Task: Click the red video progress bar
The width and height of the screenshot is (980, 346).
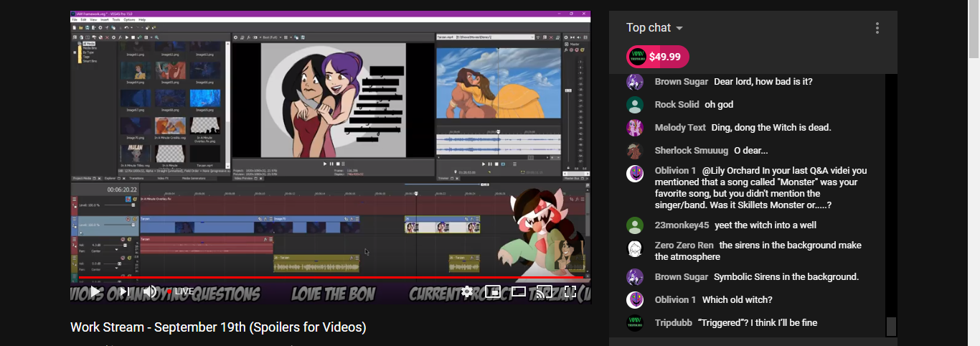Action: pos(330,277)
